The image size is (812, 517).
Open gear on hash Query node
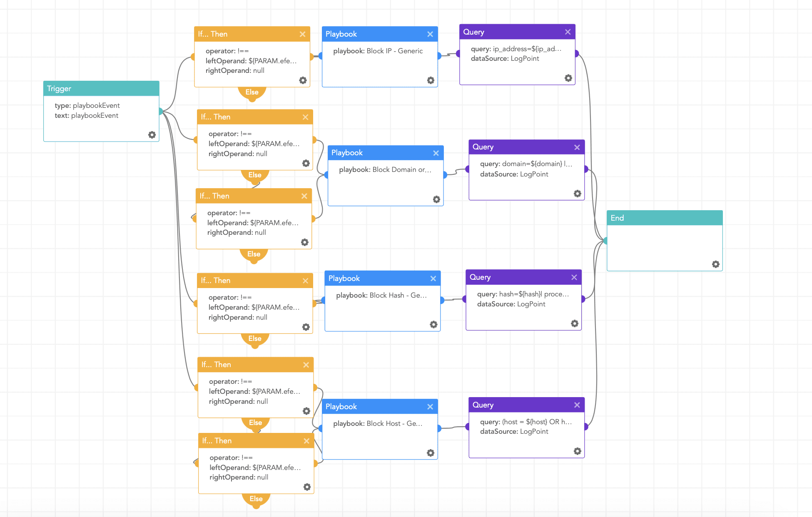pyautogui.click(x=574, y=323)
